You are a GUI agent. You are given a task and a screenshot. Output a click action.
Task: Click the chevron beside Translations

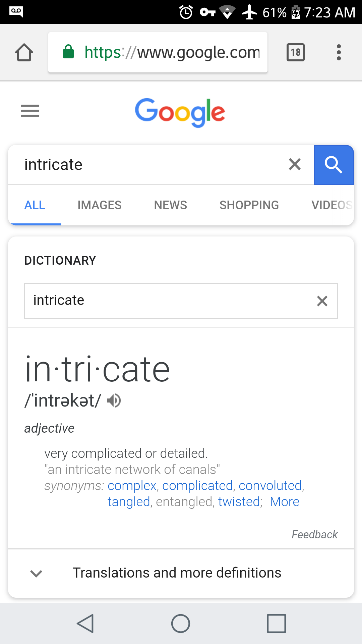(36, 574)
